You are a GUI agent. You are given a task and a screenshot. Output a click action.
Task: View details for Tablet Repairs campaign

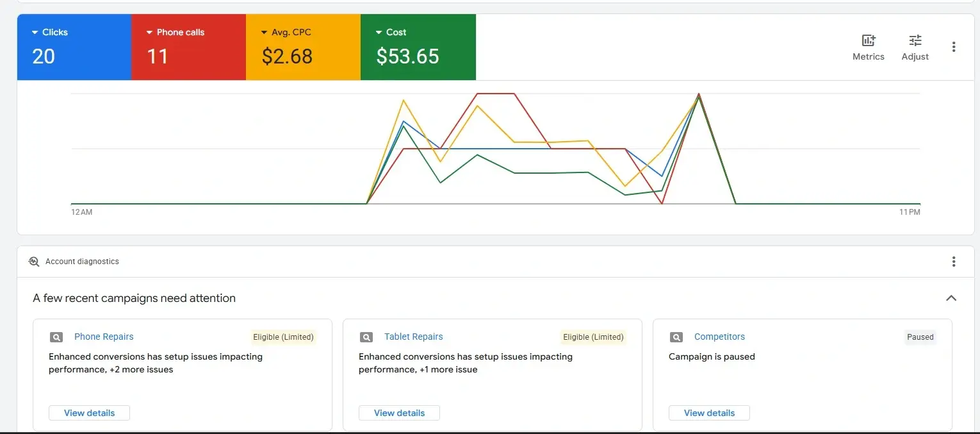coord(399,413)
